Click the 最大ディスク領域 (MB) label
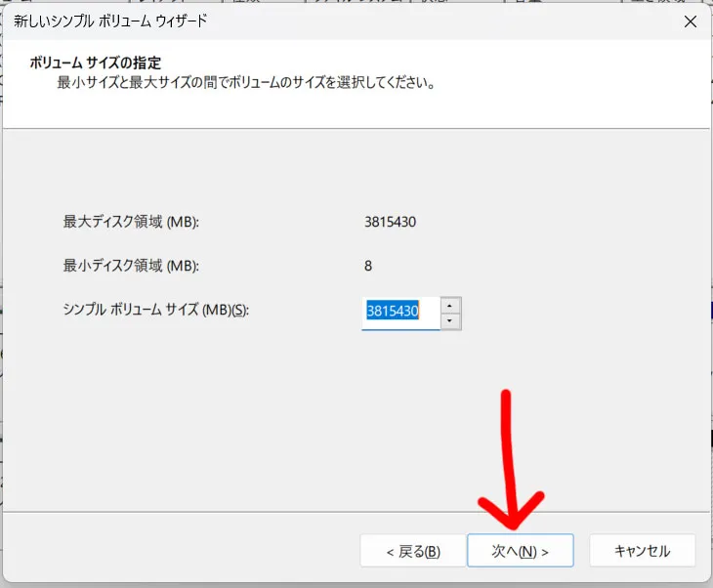The image size is (713, 588). pos(131,222)
